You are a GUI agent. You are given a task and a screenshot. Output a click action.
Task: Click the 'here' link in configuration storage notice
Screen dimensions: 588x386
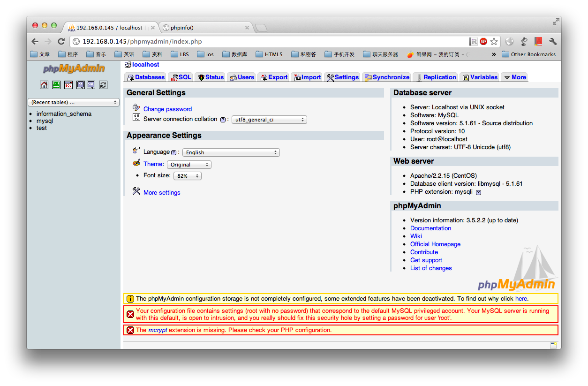coord(521,299)
